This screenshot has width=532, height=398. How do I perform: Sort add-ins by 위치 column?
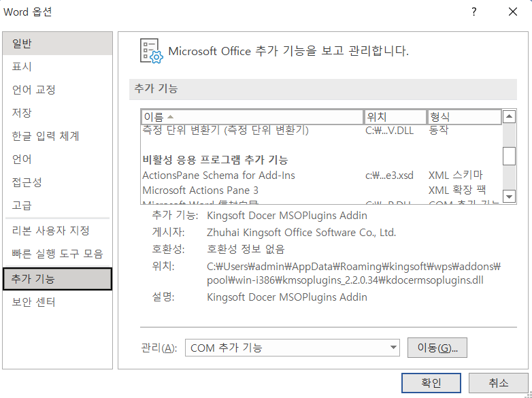395,117
